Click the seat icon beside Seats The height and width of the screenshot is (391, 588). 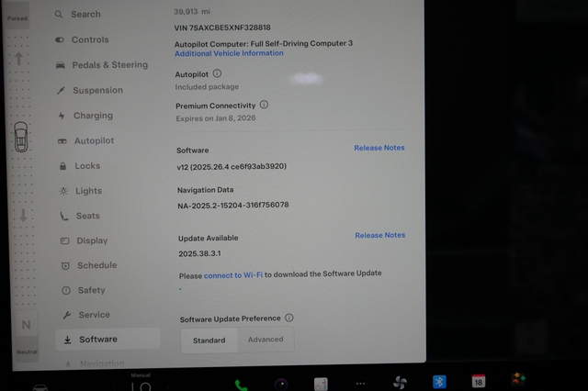pyautogui.click(x=64, y=216)
